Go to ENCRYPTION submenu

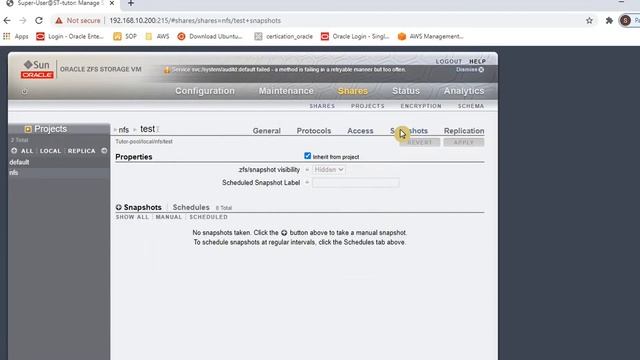(421, 106)
